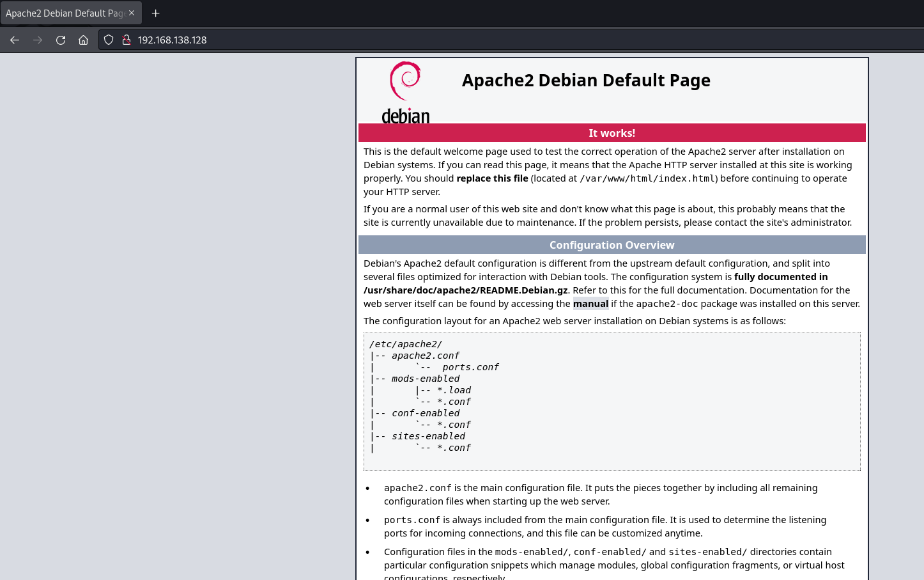
Task: Click apache2.conf in the first bullet
Action: pyautogui.click(x=418, y=488)
